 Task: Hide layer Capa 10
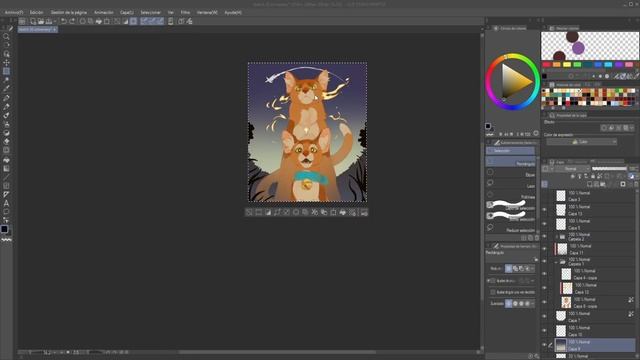[x=544, y=331]
